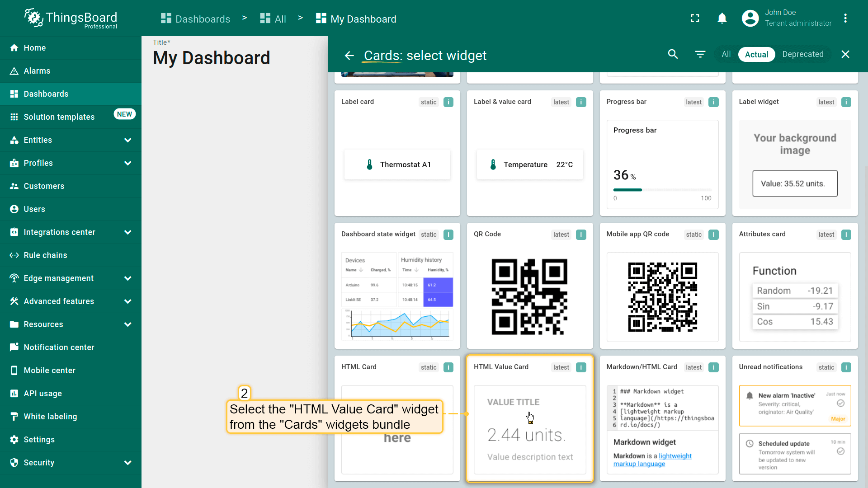Open notifications bell icon
The width and height of the screenshot is (868, 488).
point(722,19)
